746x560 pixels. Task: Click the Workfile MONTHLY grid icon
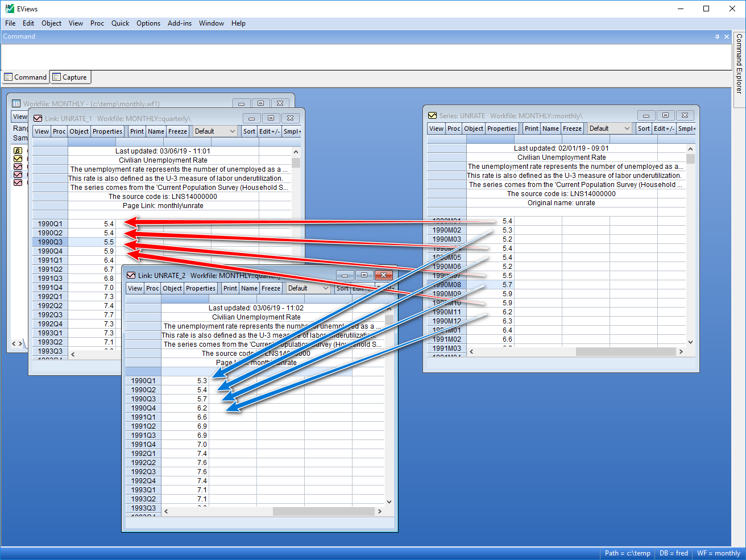[16, 103]
